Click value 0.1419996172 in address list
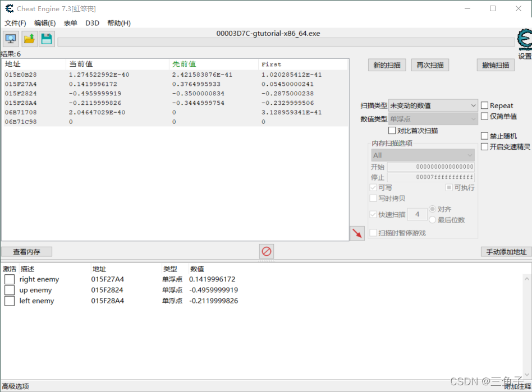Image resolution: width=532 pixels, height=392 pixels. (x=212, y=279)
